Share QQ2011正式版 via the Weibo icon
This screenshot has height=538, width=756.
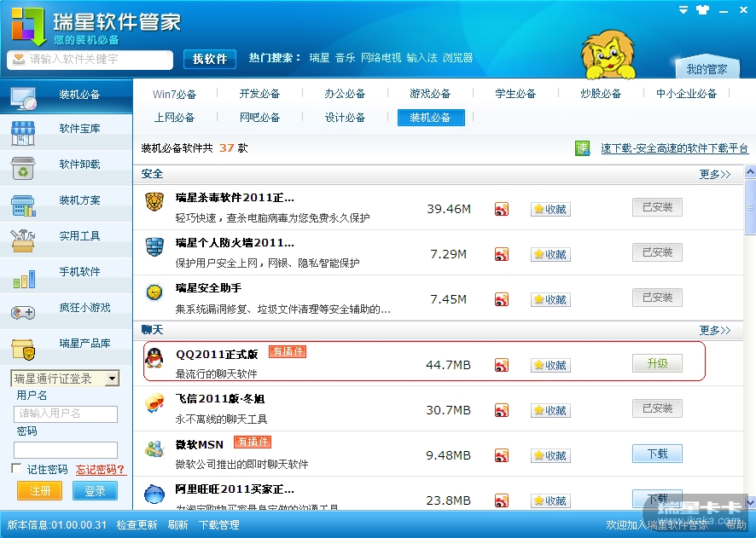(x=502, y=365)
